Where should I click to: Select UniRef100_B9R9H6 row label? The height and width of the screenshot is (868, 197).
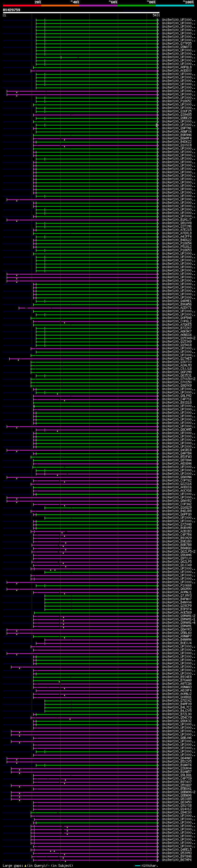[x=177, y=135]
